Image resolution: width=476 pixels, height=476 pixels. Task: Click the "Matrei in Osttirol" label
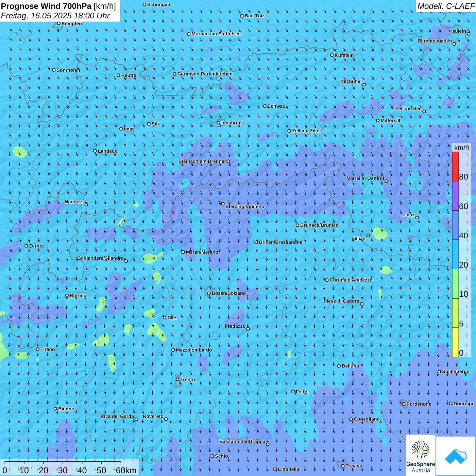365,178
